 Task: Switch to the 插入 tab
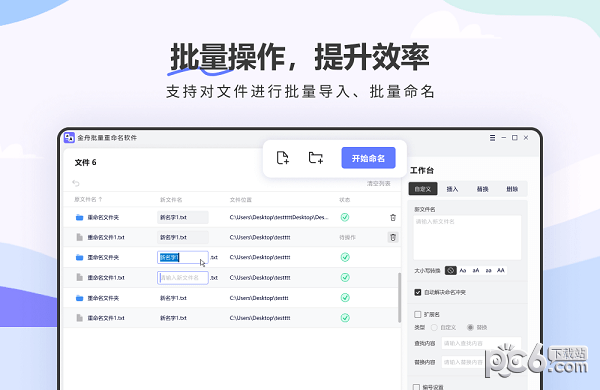click(x=452, y=189)
